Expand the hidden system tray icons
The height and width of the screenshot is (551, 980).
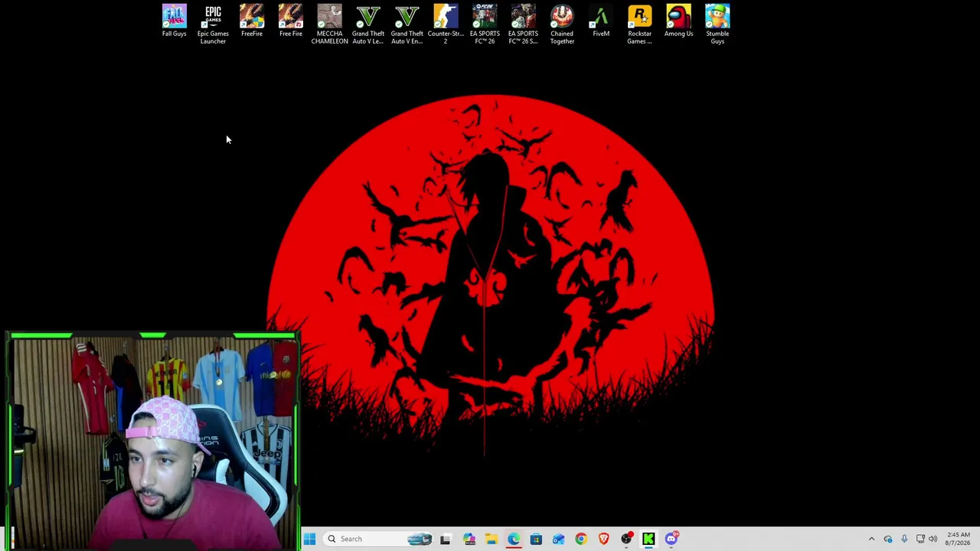(871, 539)
